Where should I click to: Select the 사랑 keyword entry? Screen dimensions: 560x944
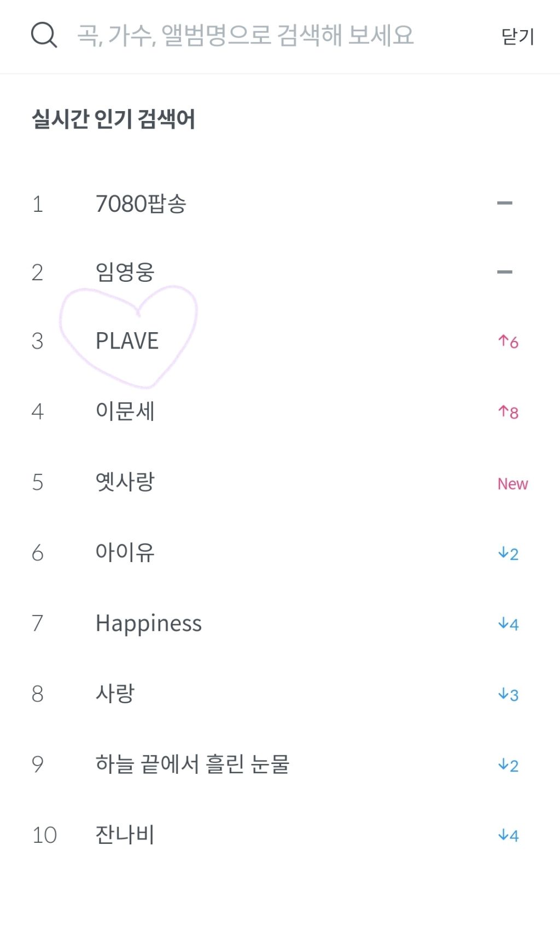(115, 693)
